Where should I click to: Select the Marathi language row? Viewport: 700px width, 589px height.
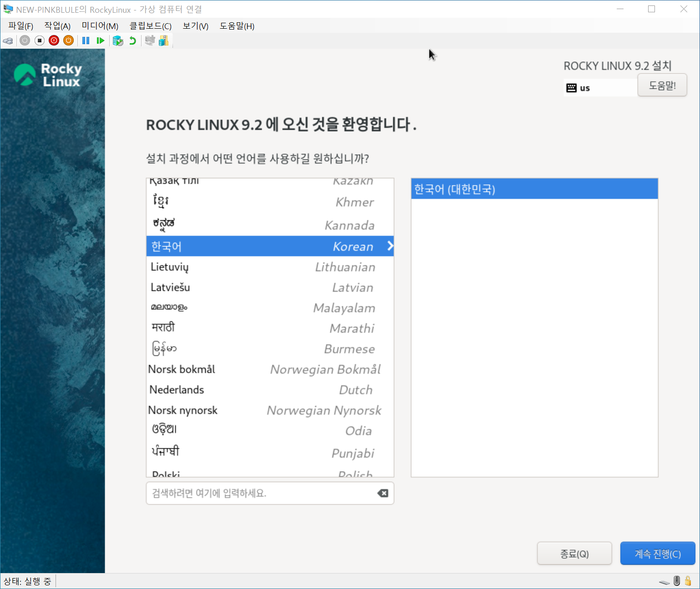270,328
